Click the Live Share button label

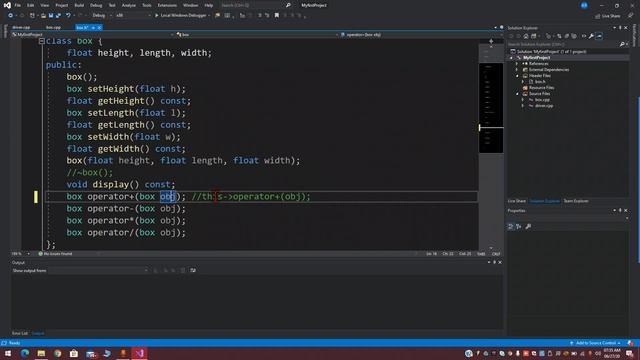pyautogui.click(x=611, y=16)
